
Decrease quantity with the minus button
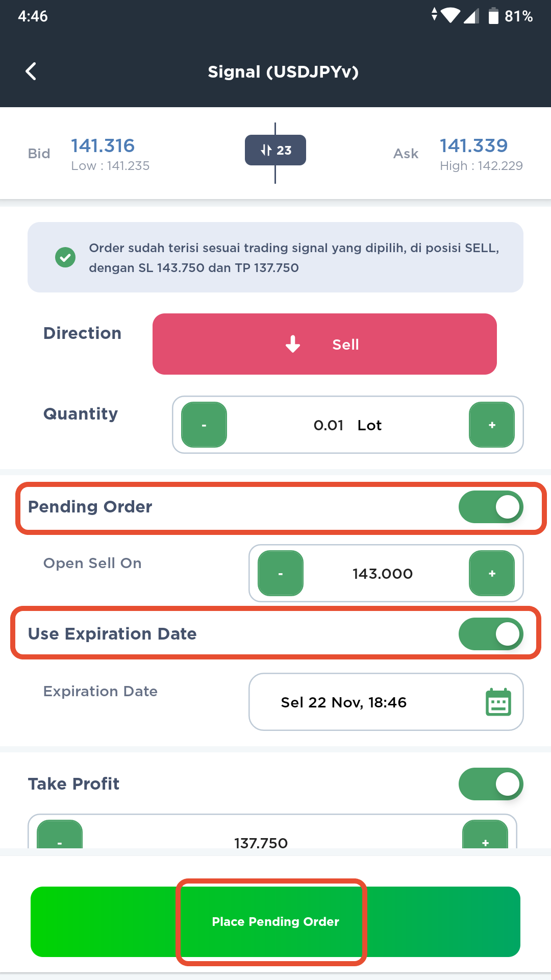tap(204, 425)
